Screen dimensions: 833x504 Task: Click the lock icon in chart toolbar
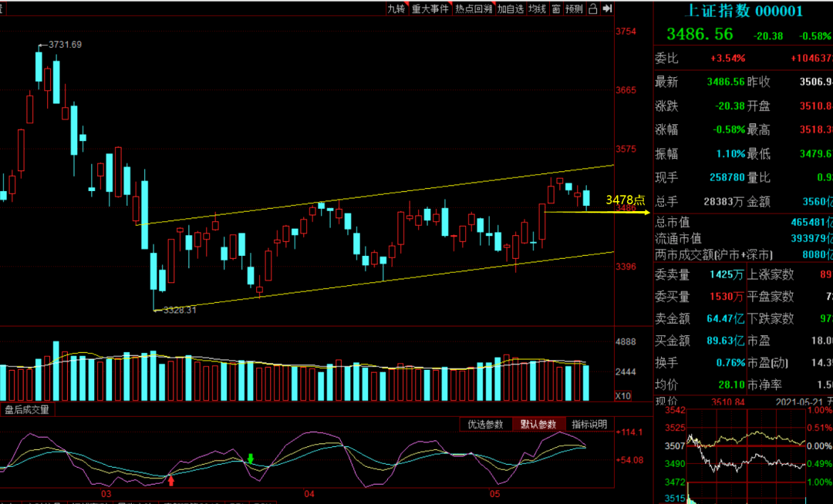click(x=593, y=9)
